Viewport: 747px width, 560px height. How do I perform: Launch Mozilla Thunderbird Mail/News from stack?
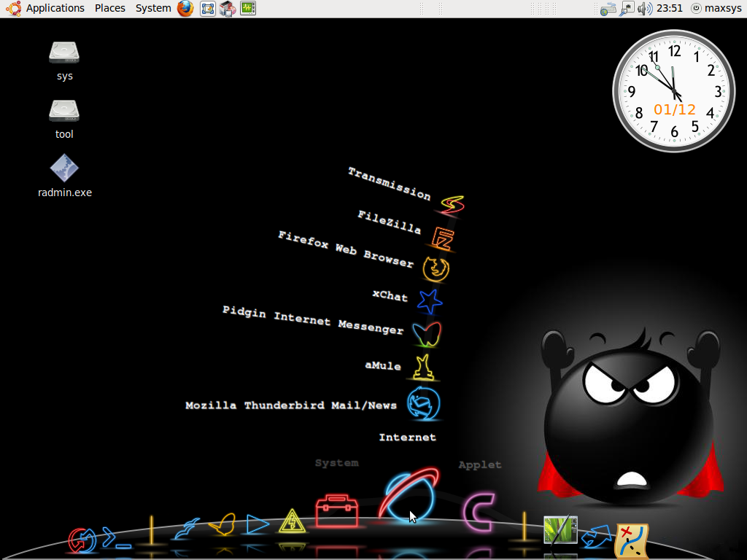[x=424, y=403]
